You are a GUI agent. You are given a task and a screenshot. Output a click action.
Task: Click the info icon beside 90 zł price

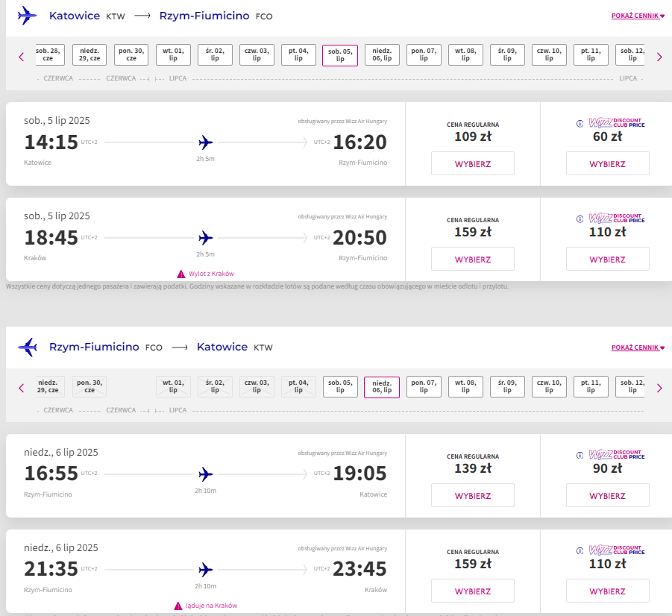point(580,455)
